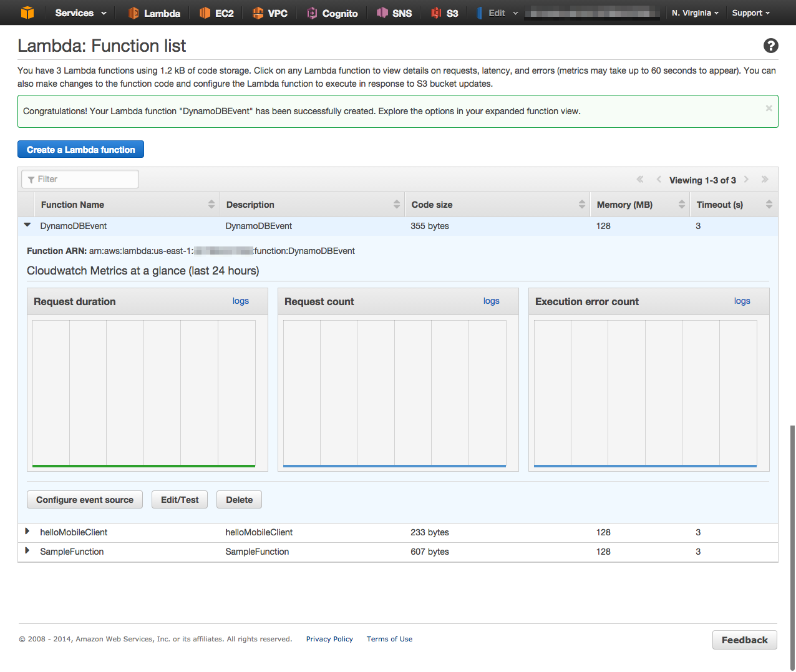Open the help question mark icon
The width and height of the screenshot is (796, 672).
(x=770, y=46)
